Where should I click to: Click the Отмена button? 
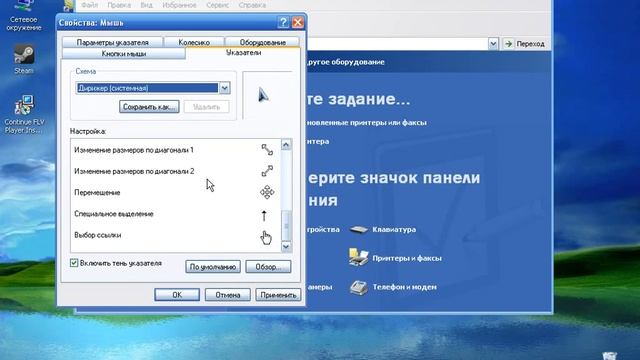227,295
